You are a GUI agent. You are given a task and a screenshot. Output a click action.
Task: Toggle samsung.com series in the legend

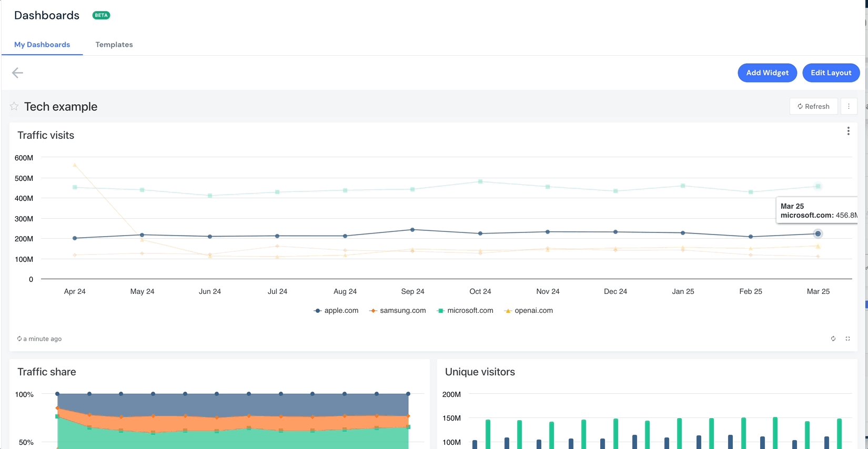pos(398,311)
